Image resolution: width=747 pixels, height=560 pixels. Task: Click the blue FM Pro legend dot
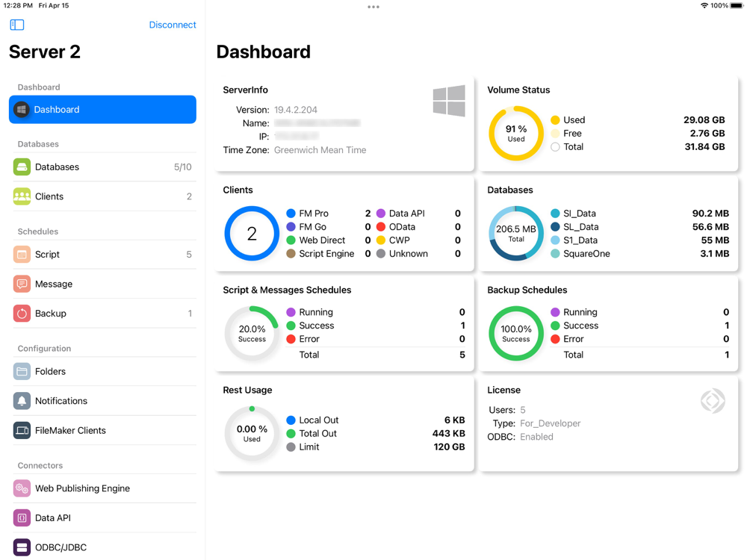point(291,214)
